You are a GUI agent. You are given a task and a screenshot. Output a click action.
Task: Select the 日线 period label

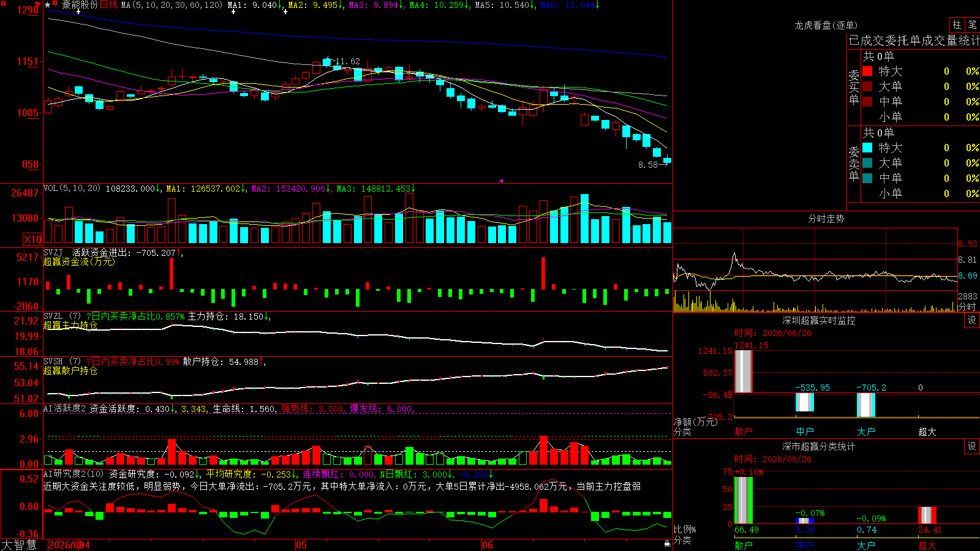tap(108, 5)
